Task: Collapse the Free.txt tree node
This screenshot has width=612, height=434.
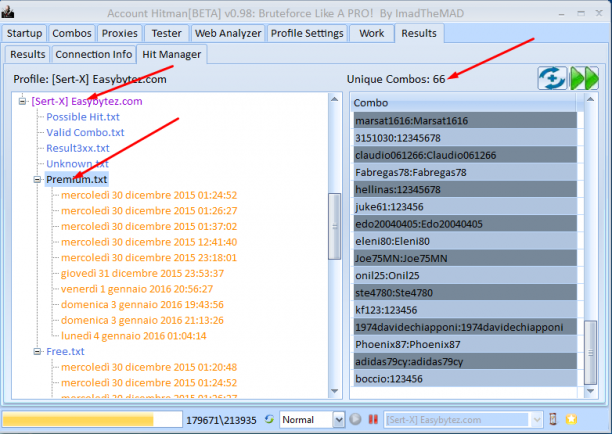Action: [37, 352]
